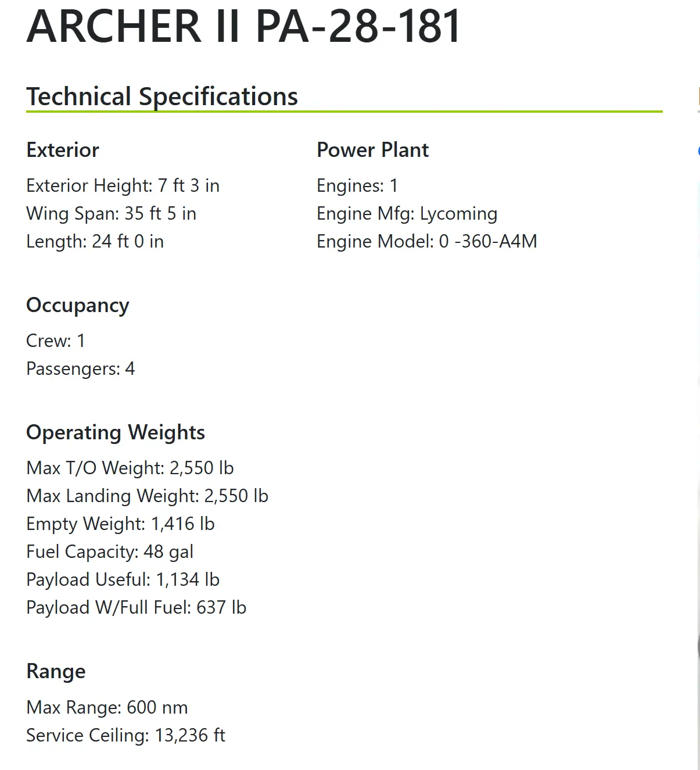Click the Technical Specifications heading
This screenshot has width=700, height=770.
(162, 96)
